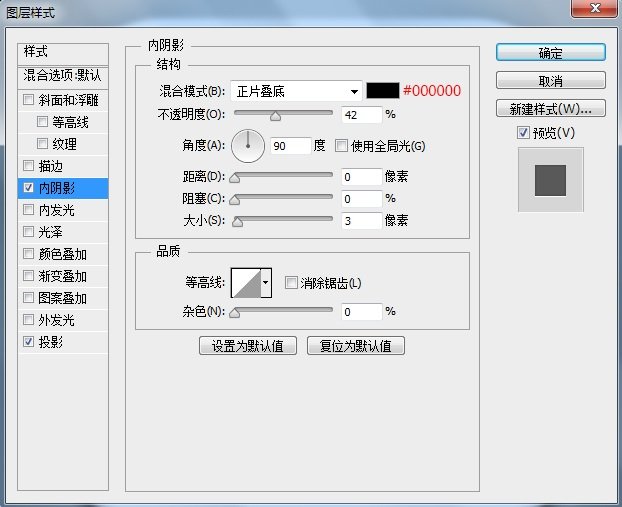Focus the angle field showing 90
The height and width of the screenshot is (507, 622).
(x=290, y=146)
